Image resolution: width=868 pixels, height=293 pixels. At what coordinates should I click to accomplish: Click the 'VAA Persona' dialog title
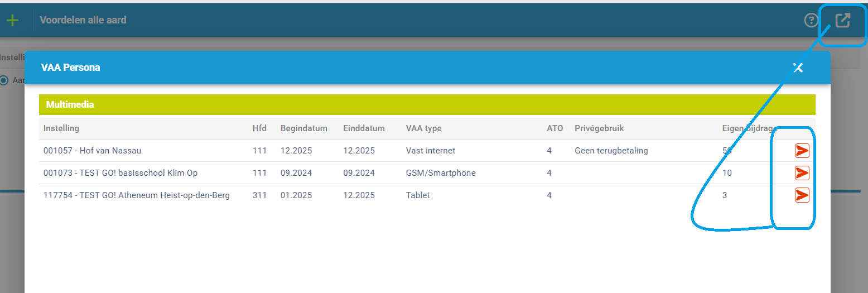tap(71, 68)
